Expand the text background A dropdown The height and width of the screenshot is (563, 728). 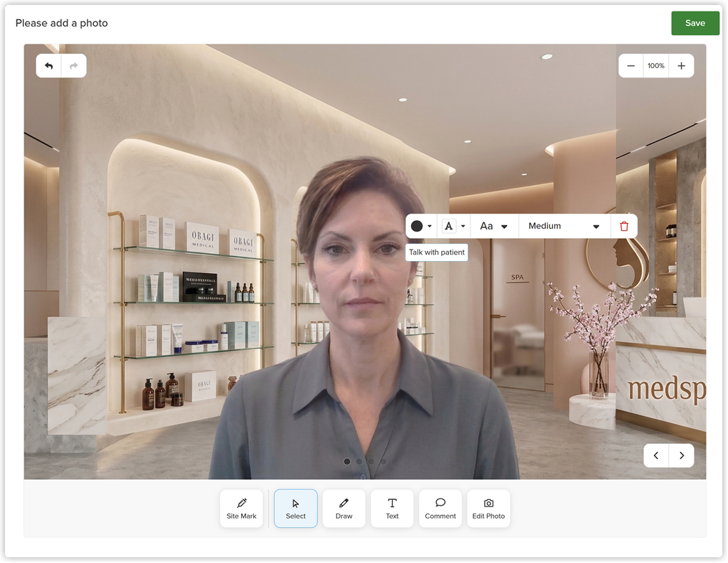point(453,226)
